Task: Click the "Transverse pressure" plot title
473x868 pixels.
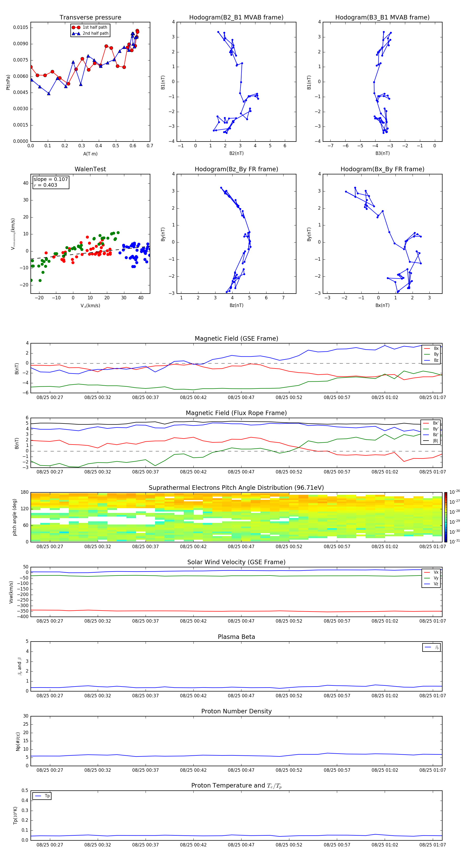Action: 90,18
